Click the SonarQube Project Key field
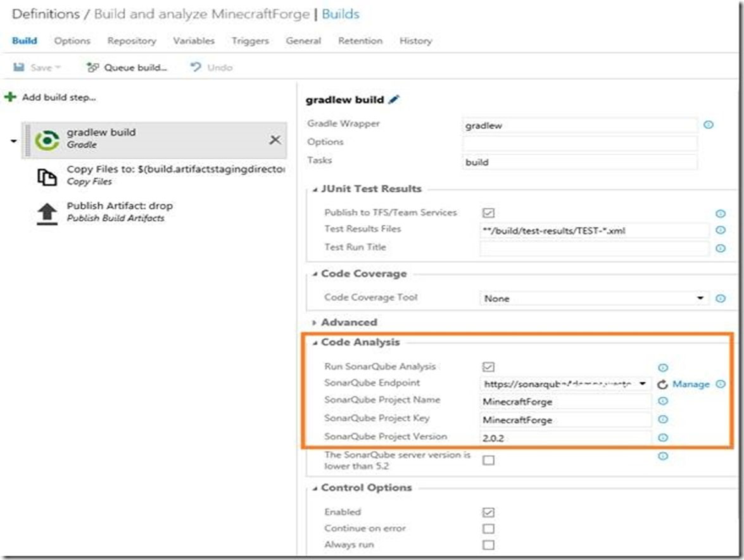 pos(565,420)
